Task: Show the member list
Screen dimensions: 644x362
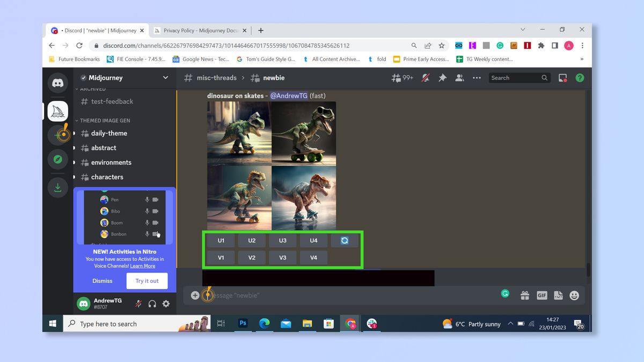Action: click(x=459, y=78)
